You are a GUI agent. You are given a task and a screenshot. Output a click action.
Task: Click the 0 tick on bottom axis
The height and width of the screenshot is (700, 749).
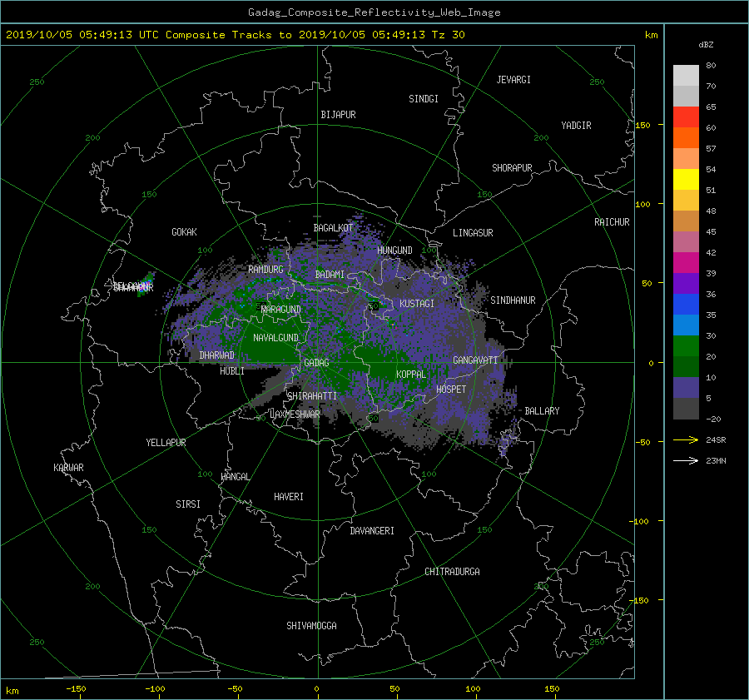pos(316,688)
